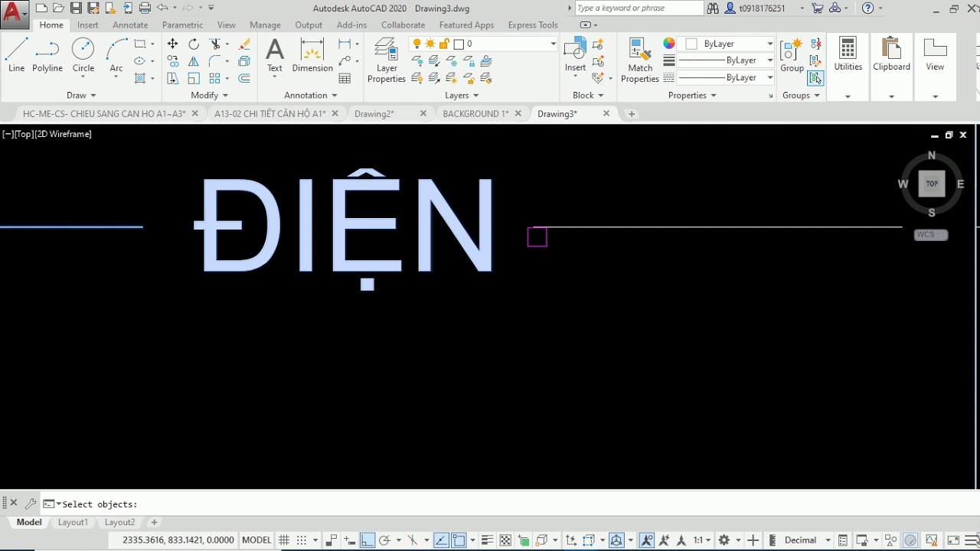Click the Erase tool icon
Viewport: 980px width, 551px height.
click(x=244, y=44)
